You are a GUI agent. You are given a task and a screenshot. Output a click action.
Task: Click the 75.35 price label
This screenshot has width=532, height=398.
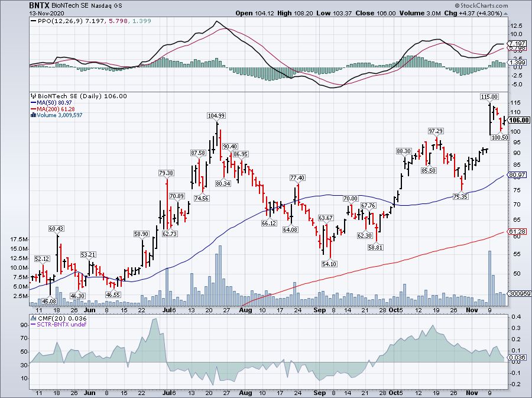[x=460, y=196]
